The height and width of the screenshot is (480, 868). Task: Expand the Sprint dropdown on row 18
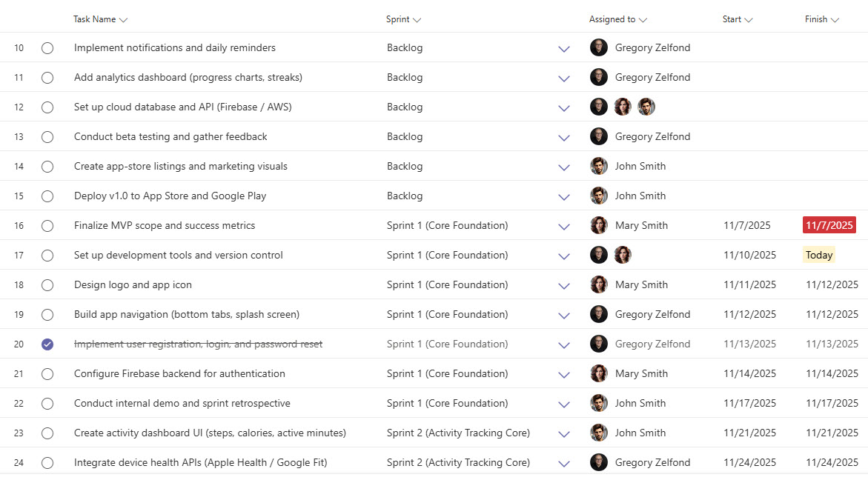click(x=564, y=285)
